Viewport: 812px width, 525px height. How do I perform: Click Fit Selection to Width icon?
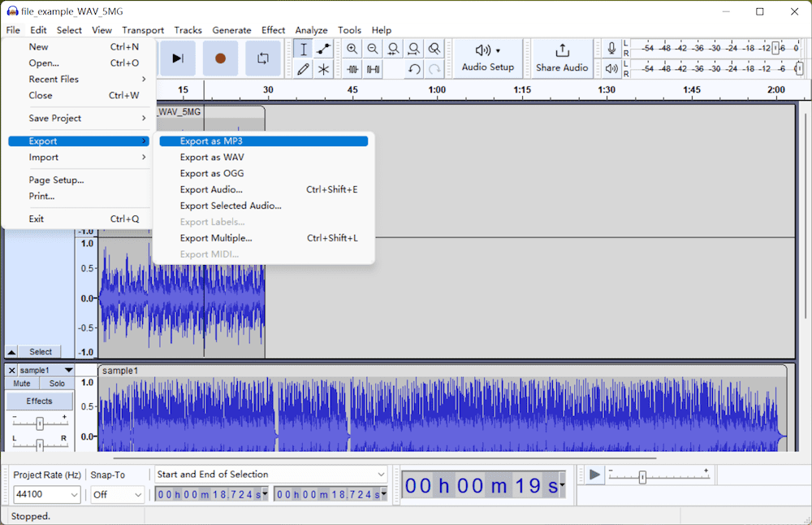pos(394,50)
